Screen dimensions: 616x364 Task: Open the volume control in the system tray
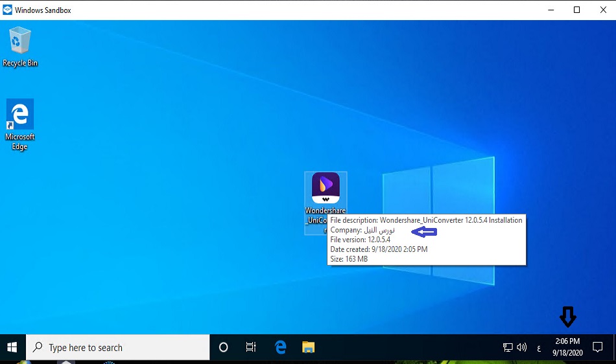click(x=522, y=348)
